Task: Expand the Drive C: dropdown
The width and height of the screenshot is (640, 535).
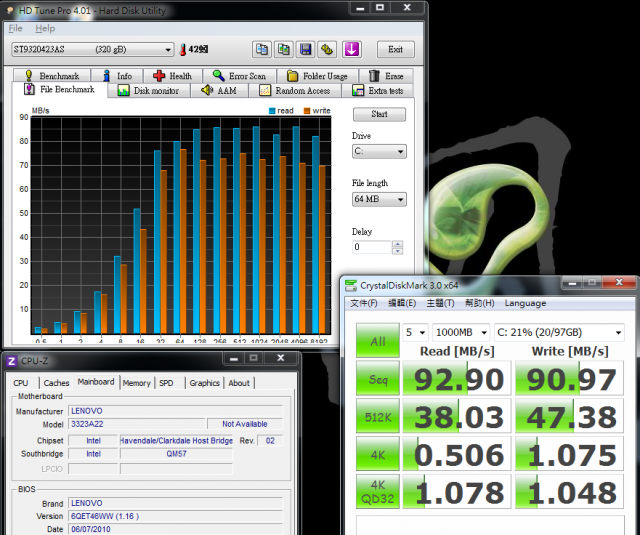Action: pos(379,151)
